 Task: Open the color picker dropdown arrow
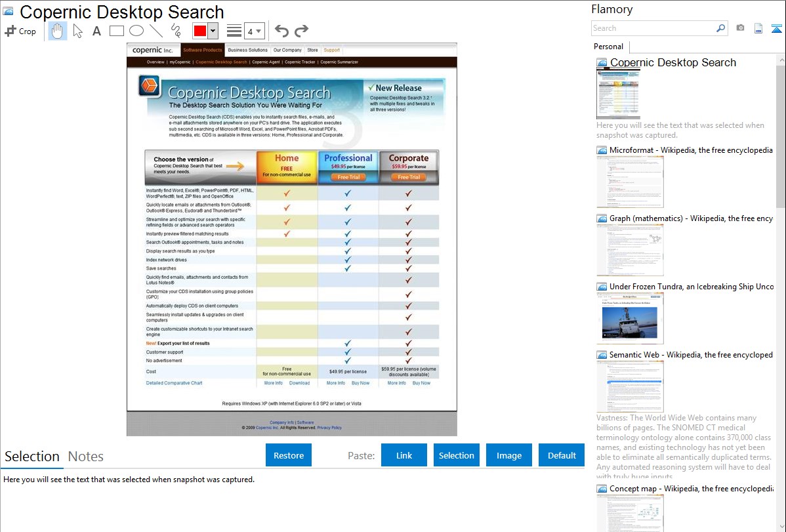[213, 31]
